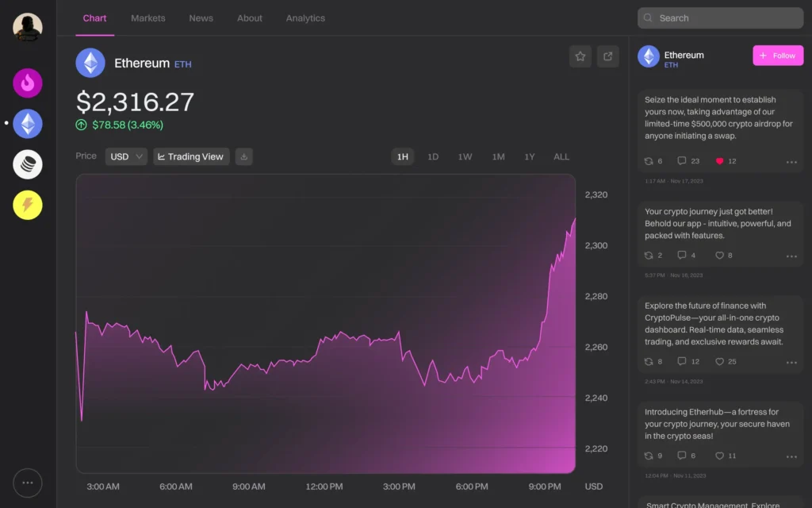Select the 1D time range
The width and height of the screenshot is (812, 508).
(x=433, y=156)
